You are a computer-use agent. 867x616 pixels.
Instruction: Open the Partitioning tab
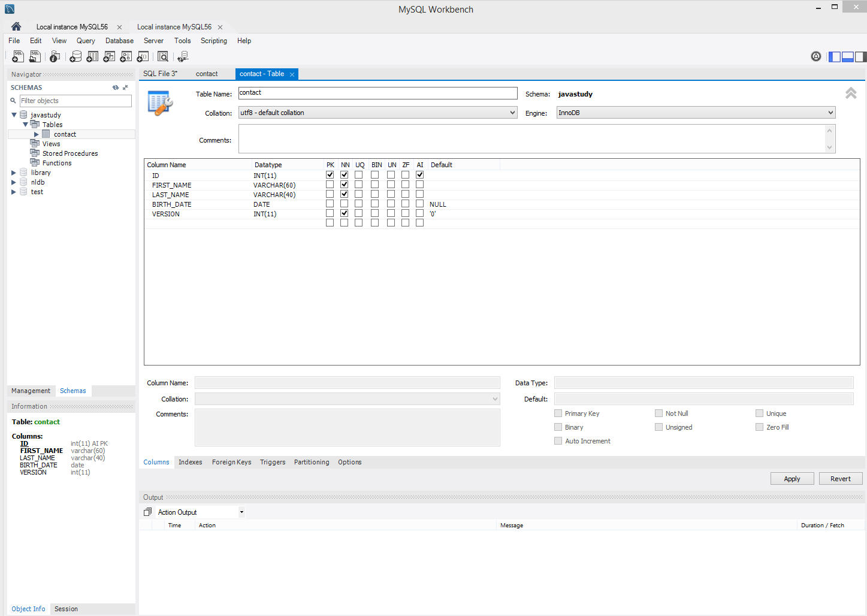tap(312, 462)
